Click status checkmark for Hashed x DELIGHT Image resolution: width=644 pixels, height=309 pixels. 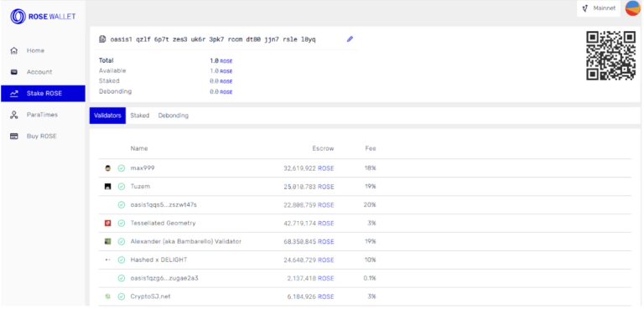(x=121, y=260)
